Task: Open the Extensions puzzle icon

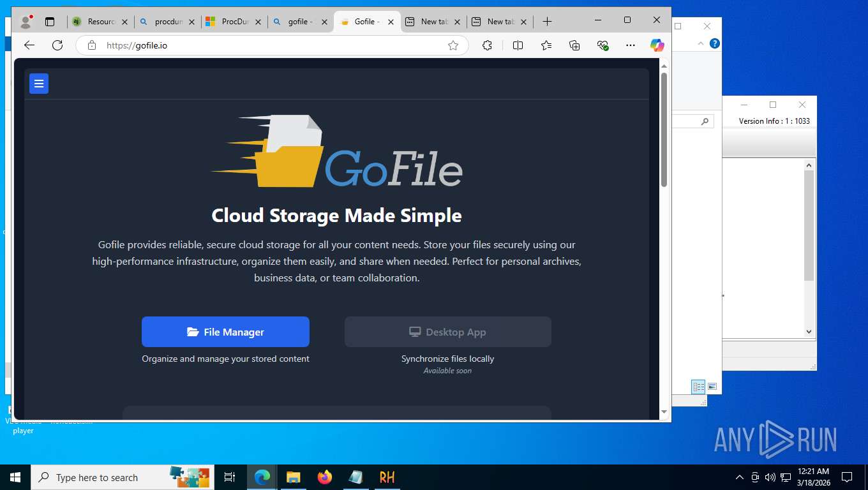Action: [x=487, y=45]
